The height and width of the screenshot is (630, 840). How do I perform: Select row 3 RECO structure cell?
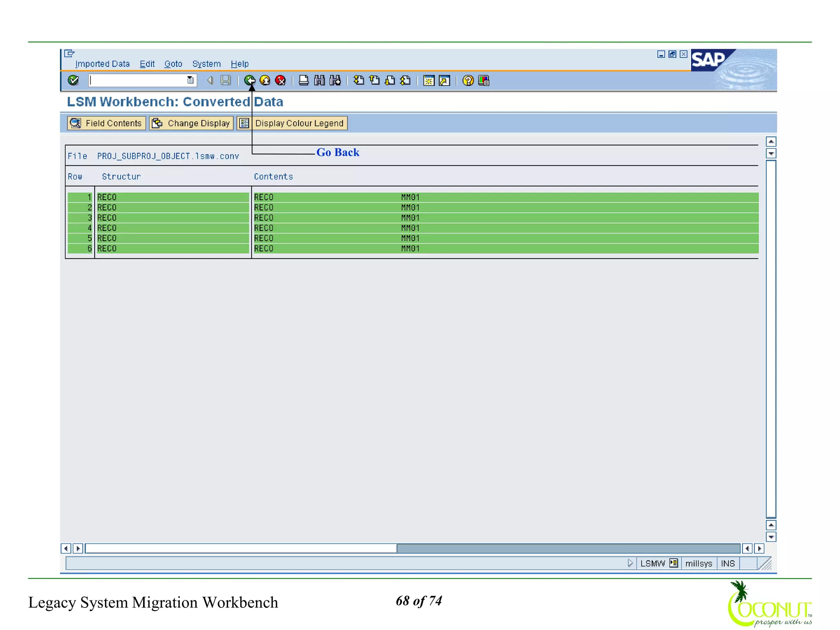click(173, 218)
